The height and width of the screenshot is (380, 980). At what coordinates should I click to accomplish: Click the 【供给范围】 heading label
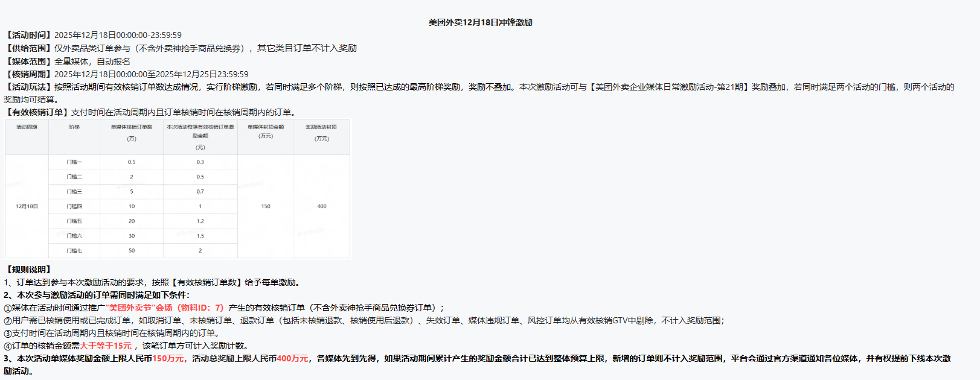28,48
